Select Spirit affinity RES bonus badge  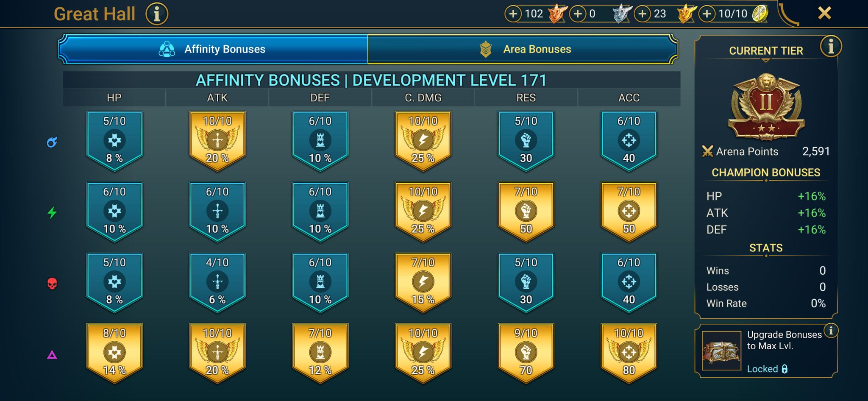(526, 212)
